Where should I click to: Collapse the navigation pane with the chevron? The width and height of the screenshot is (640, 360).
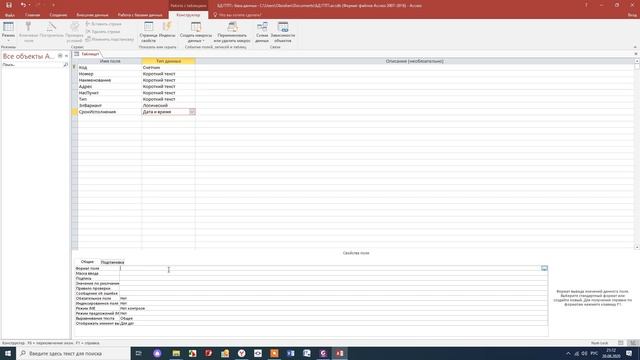67,56
